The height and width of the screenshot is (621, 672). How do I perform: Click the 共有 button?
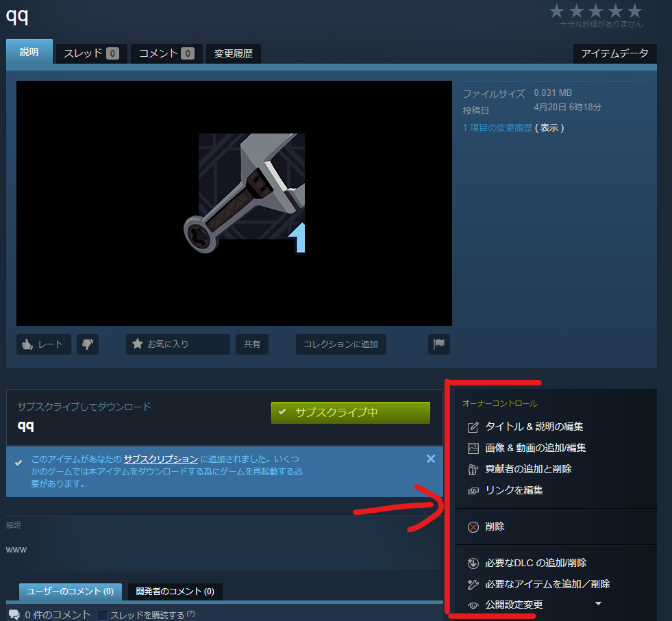252,344
